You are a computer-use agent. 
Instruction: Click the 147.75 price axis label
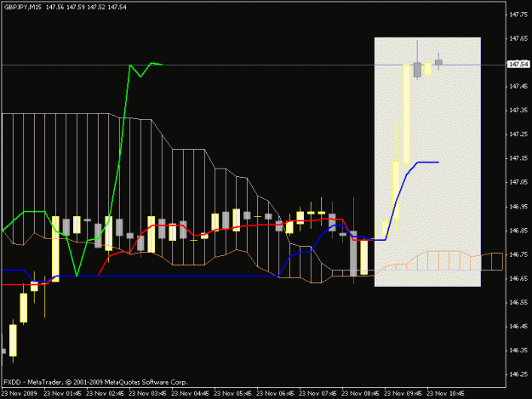[x=518, y=14]
